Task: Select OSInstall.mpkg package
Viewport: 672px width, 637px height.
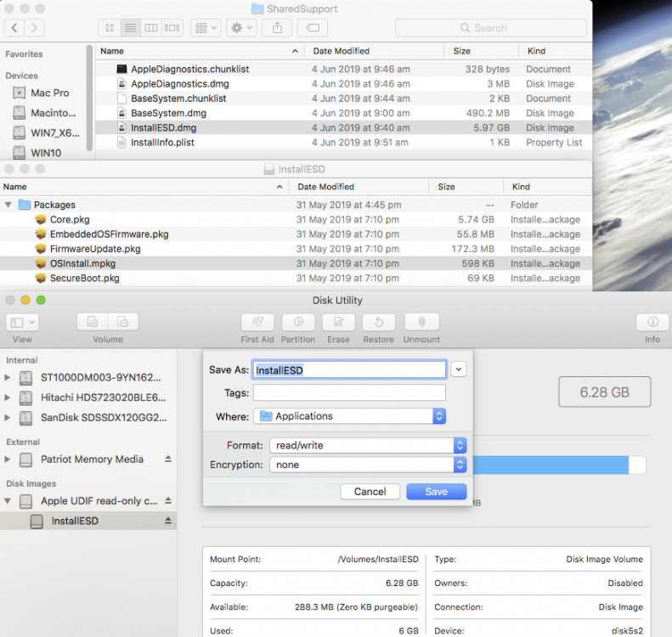Action: coord(296,263)
